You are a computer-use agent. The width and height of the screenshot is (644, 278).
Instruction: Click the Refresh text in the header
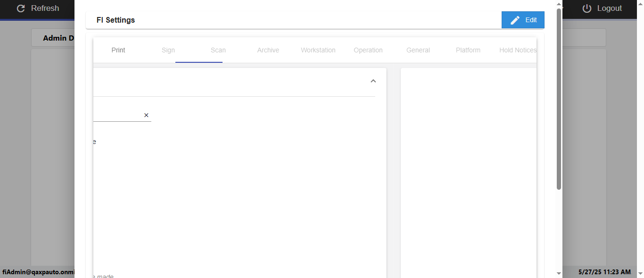(x=45, y=8)
